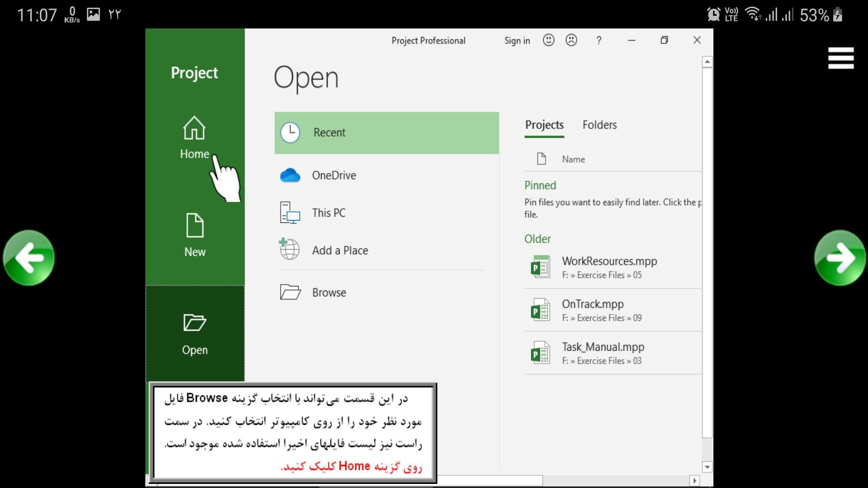Switch to the Folders tab

pos(599,125)
